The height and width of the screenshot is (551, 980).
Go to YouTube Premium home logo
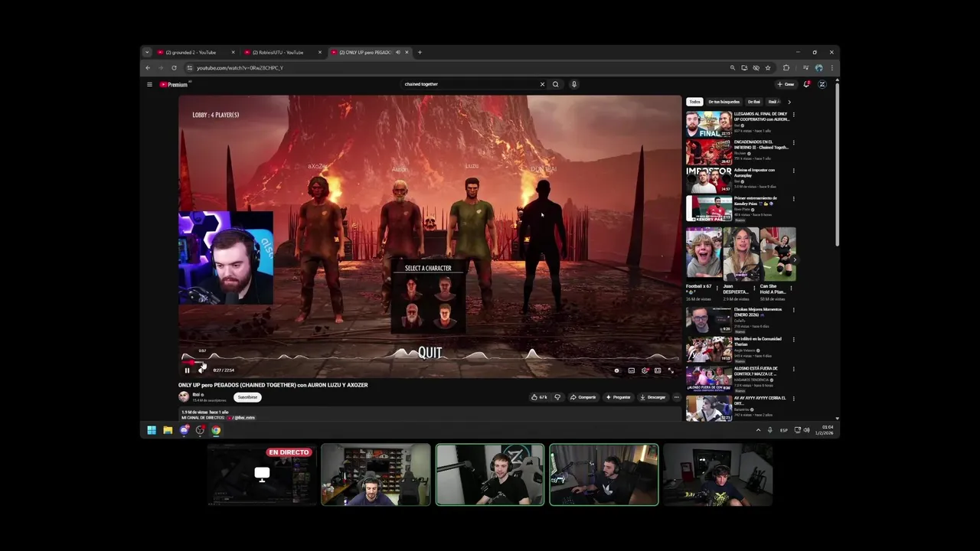click(174, 84)
